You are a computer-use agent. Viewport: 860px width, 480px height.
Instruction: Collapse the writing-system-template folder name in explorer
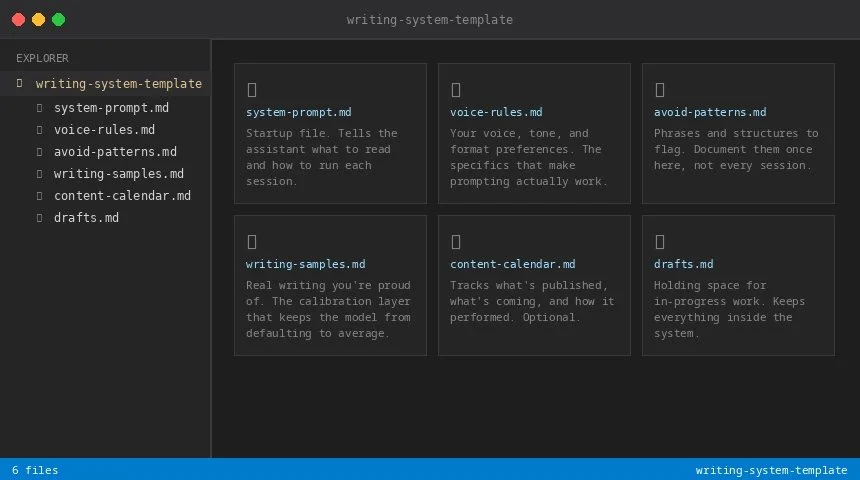(118, 84)
